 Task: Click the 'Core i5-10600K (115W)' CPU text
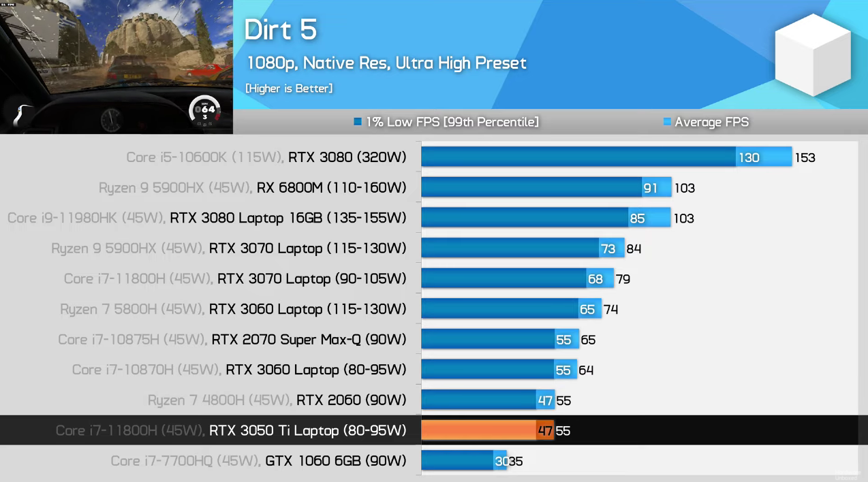coord(205,157)
